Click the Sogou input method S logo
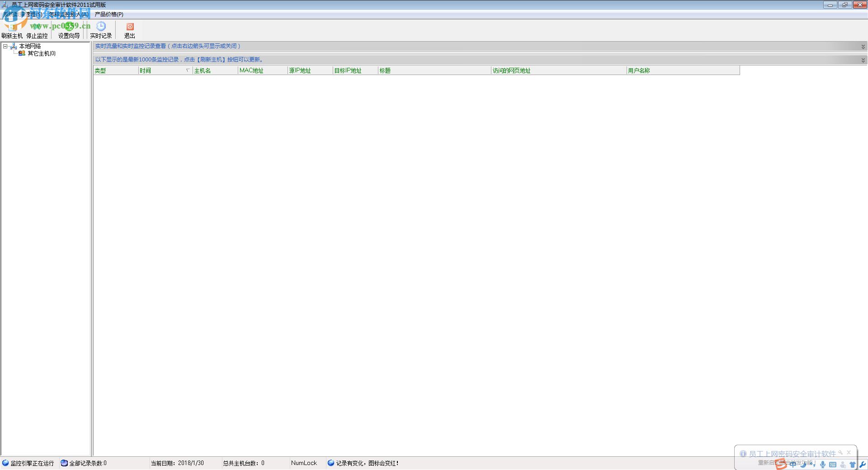 click(x=781, y=464)
